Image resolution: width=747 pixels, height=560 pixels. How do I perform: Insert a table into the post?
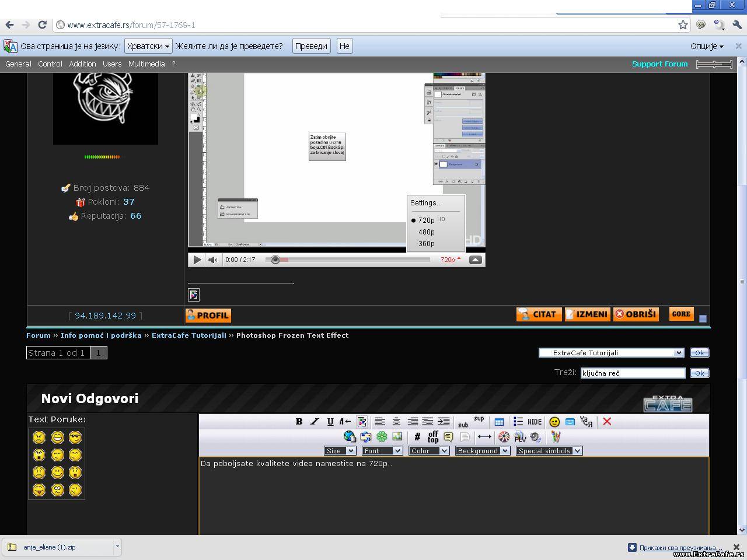tap(499, 422)
